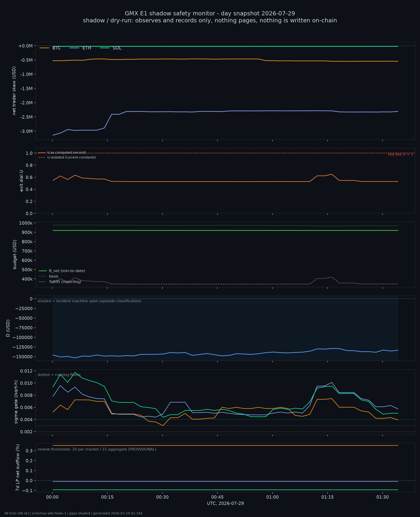Click the purple dashed swatch beside TaR95
Image resolution: width=420 pixels, height=517 pixels.
click(43, 282)
